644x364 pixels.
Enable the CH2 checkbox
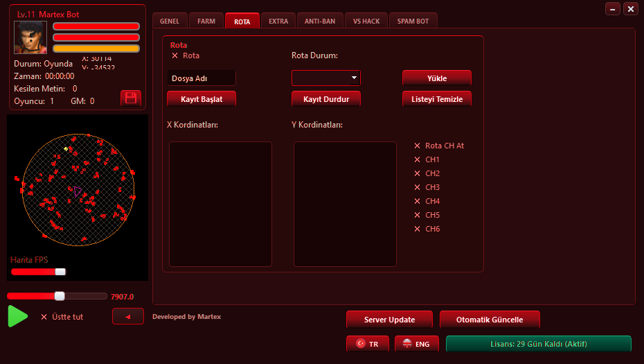coord(418,173)
